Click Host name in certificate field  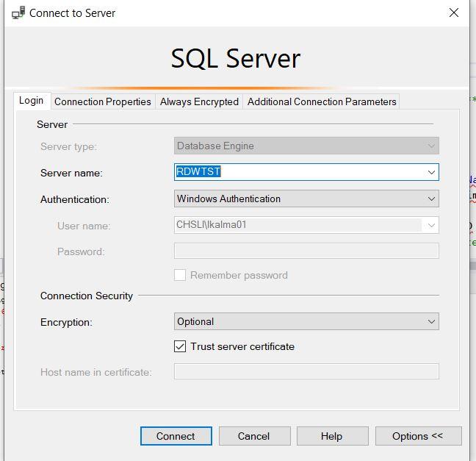(306, 371)
